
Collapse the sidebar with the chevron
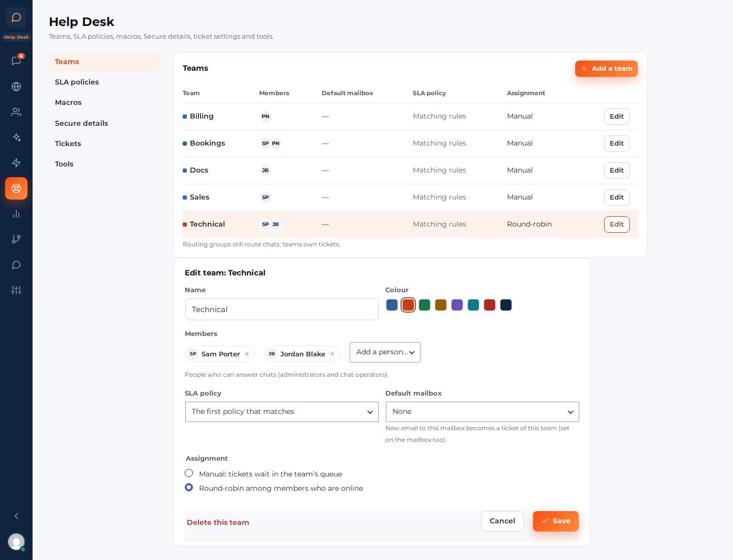(x=16, y=516)
